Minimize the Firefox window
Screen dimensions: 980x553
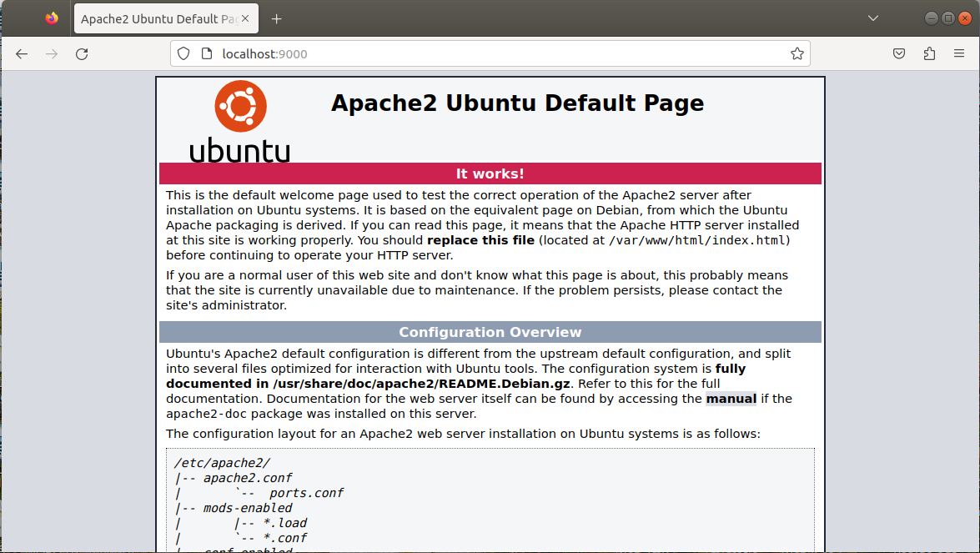tap(931, 18)
